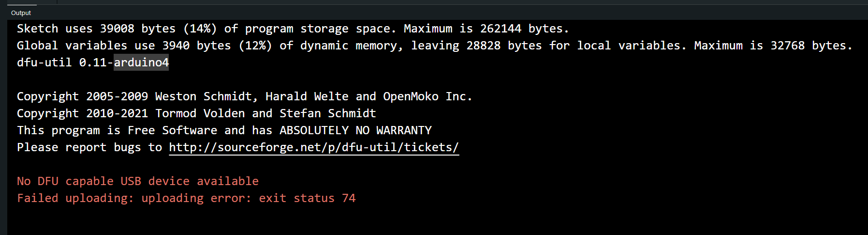Click the Copyright 2010-2021 text
Image resolution: width=868 pixels, height=235 pixels.
pyautogui.click(x=82, y=113)
